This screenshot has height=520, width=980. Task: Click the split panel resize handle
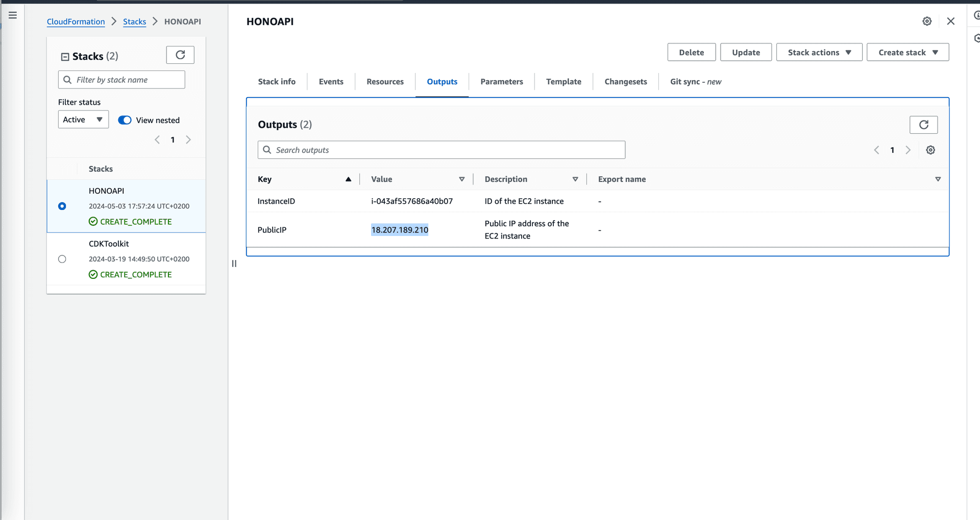click(234, 264)
